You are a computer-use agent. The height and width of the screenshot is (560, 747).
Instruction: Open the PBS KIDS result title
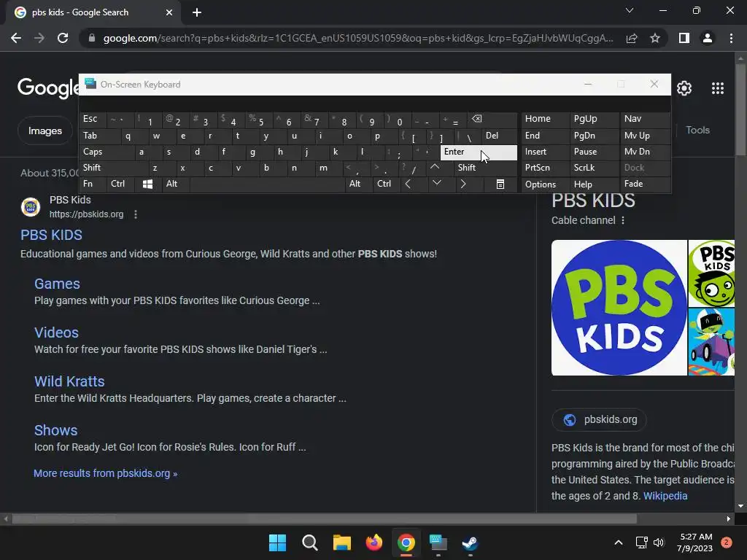[52, 235]
